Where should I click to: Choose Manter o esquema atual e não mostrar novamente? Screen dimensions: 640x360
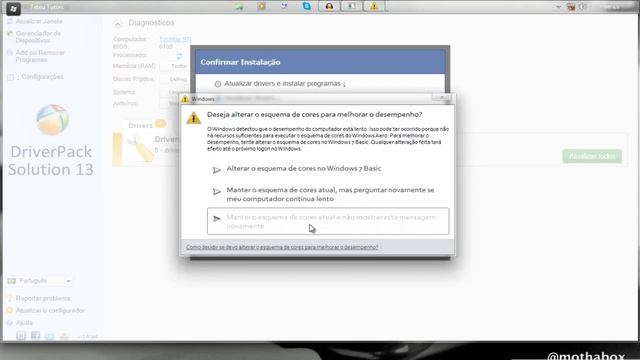tap(328, 221)
